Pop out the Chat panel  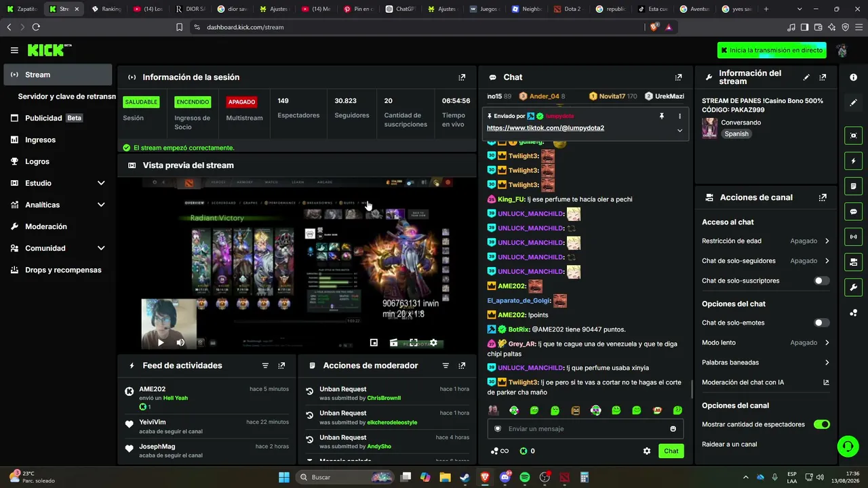678,77
